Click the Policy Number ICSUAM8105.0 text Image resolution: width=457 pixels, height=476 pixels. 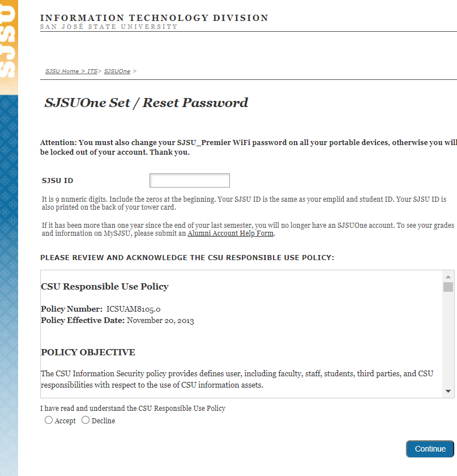coord(101,309)
